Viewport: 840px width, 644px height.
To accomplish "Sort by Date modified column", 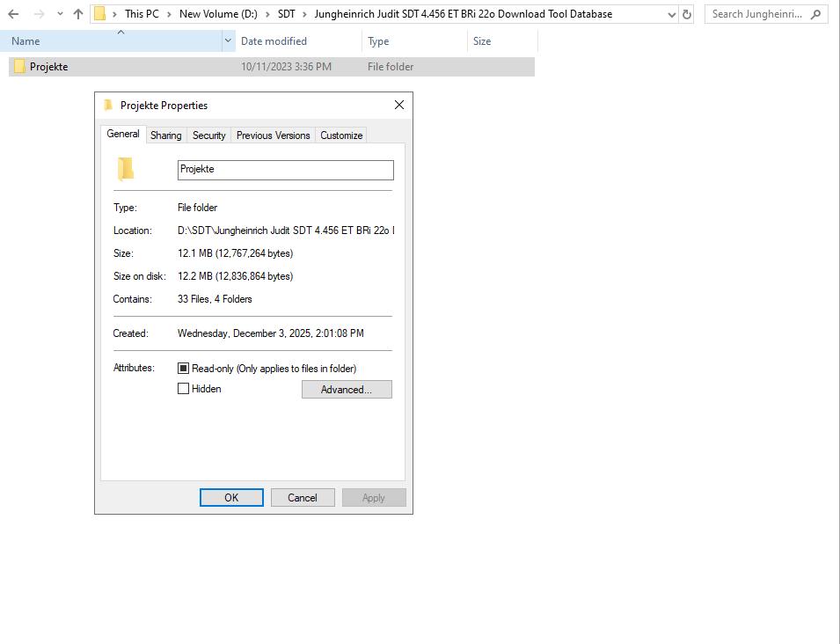I will tap(298, 41).
